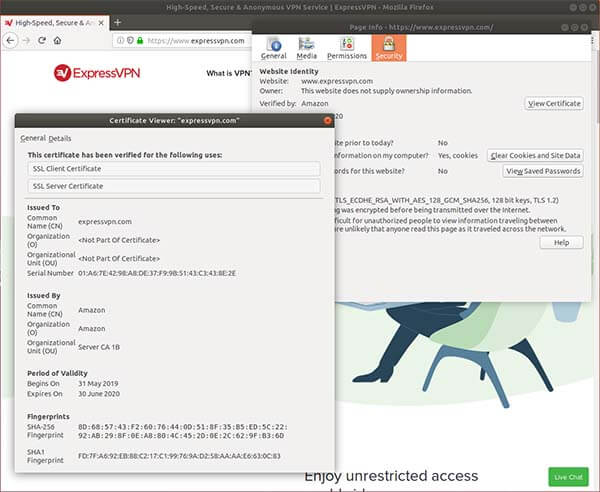Switch to the Details tab in Certificate Viewer

[60, 138]
